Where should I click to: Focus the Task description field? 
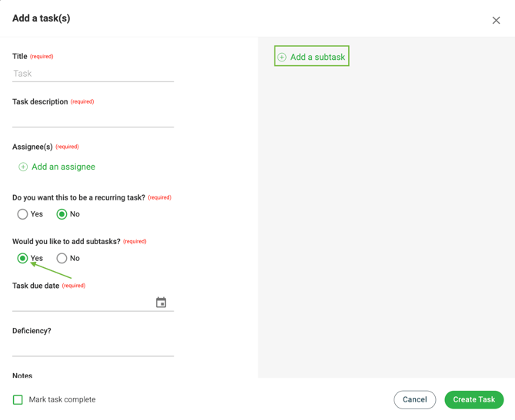coord(93,118)
